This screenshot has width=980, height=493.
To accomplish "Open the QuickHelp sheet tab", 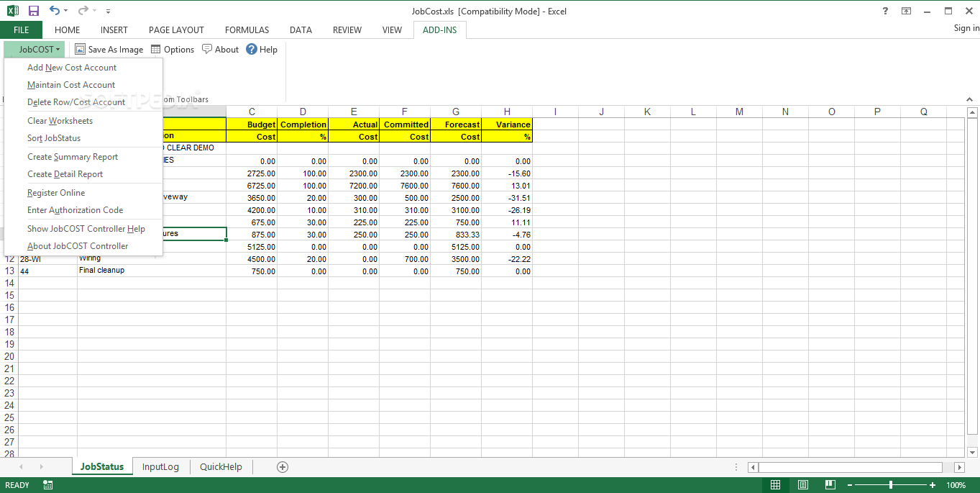I will pos(220,466).
